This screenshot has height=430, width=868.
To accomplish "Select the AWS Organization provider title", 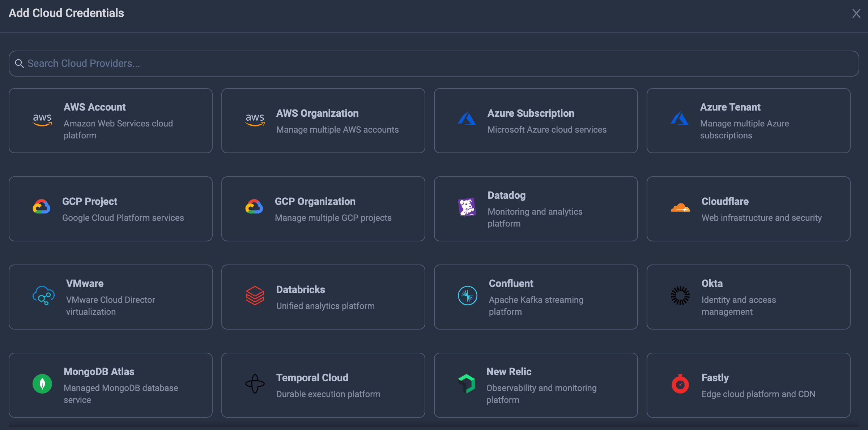I will point(317,113).
